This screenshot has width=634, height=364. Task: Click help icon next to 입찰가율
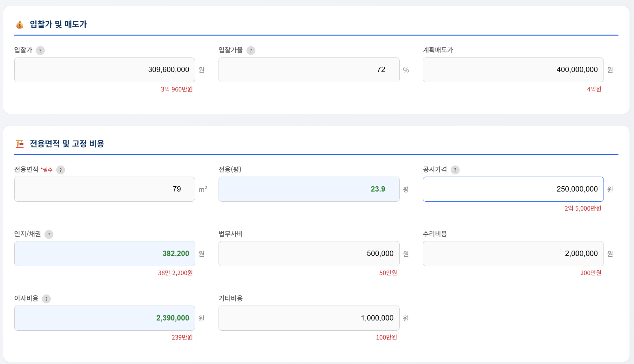pyautogui.click(x=251, y=51)
